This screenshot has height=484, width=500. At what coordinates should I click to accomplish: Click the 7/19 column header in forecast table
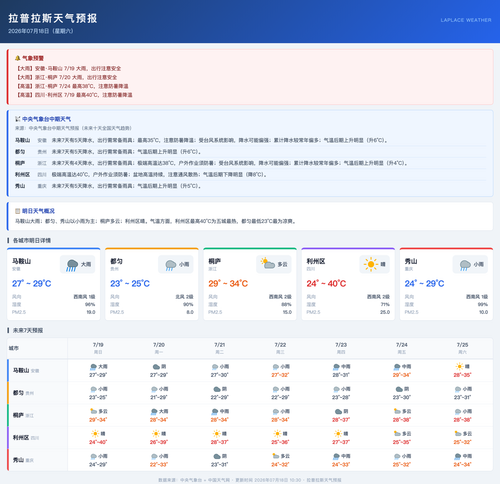[x=98, y=348]
